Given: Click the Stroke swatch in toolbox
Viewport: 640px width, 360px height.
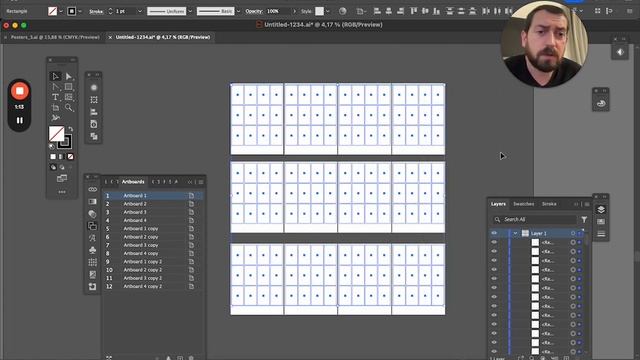Looking at the screenshot, I should pos(65,142).
